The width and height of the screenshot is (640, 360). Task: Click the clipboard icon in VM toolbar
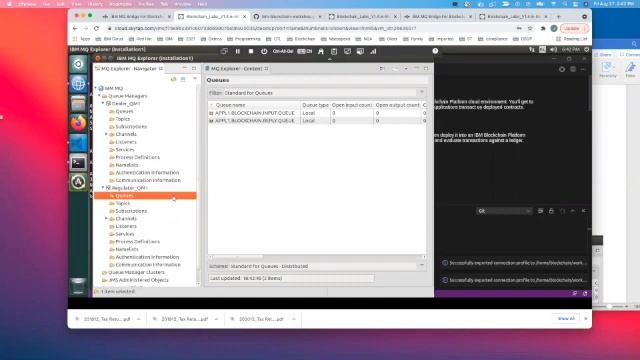334,51
